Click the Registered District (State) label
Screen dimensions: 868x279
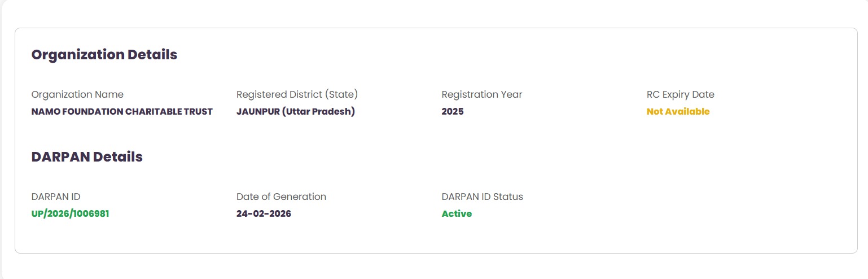[297, 94]
